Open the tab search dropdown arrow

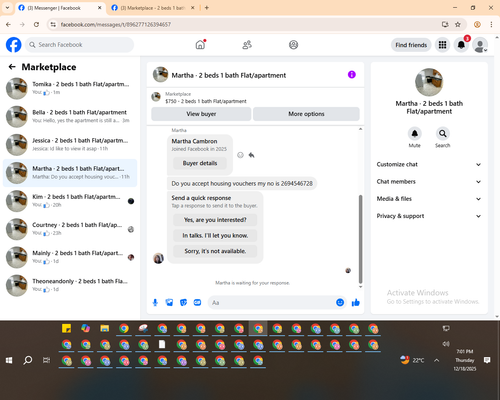pyautogui.click(x=7, y=8)
